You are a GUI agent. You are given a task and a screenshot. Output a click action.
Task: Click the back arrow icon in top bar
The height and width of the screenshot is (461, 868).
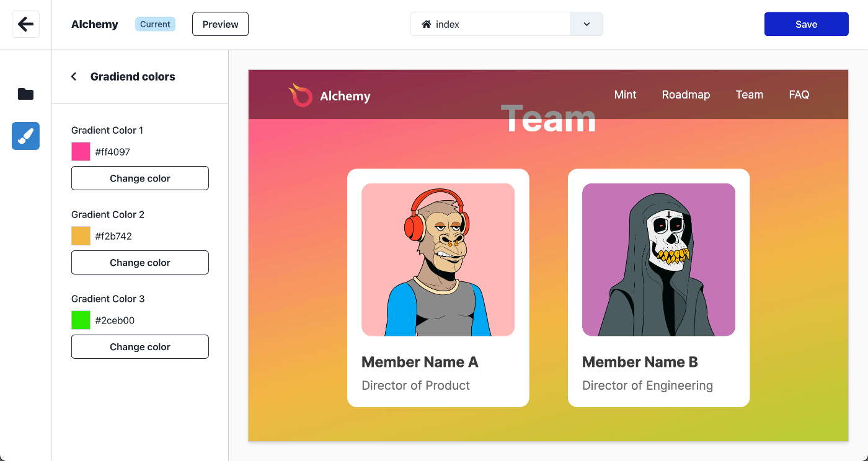(25, 24)
